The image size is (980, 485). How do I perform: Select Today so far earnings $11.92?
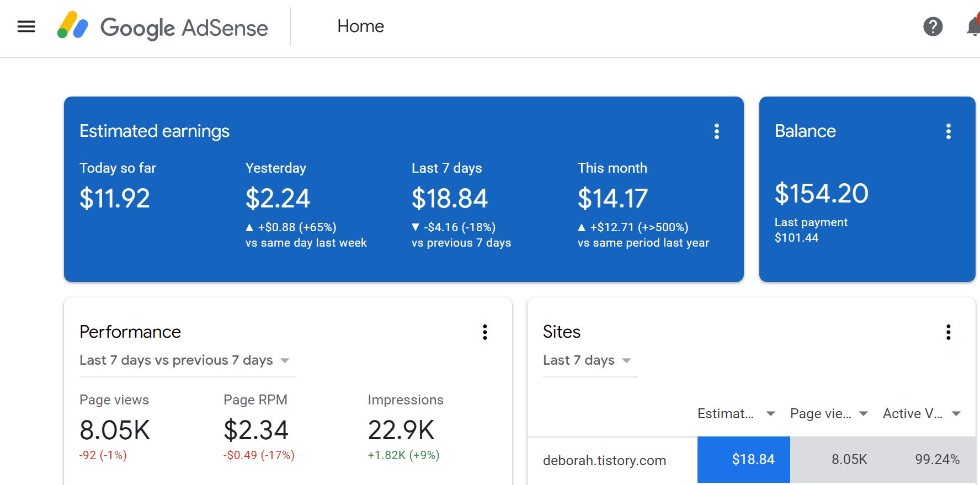[115, 199]
